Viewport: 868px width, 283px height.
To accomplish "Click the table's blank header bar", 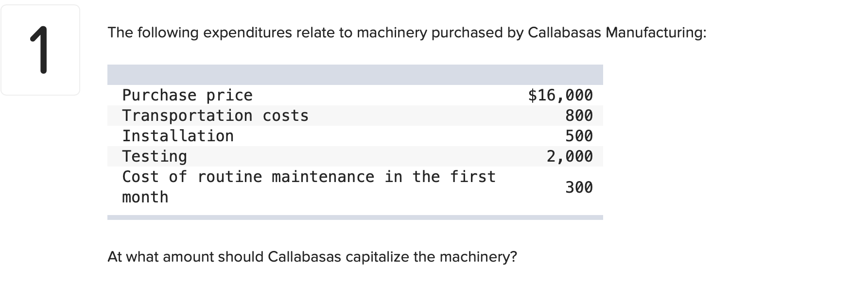I will pyautogui.click(x=355, y=75).
